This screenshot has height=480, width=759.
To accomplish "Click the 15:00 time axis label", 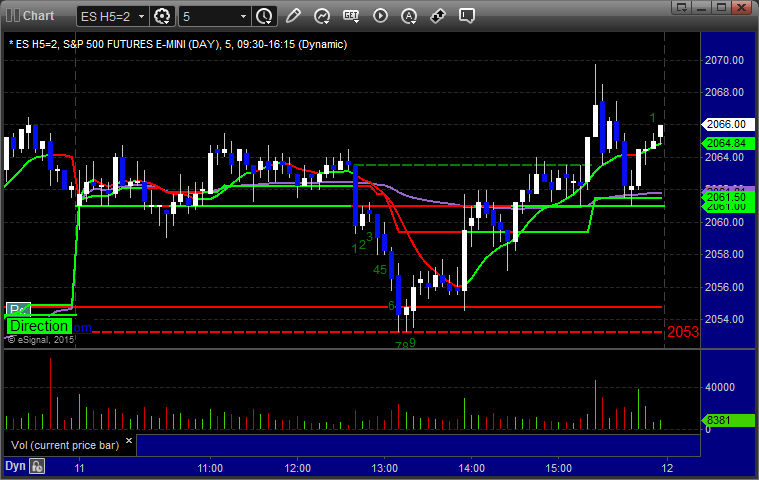I will point(559,468).
